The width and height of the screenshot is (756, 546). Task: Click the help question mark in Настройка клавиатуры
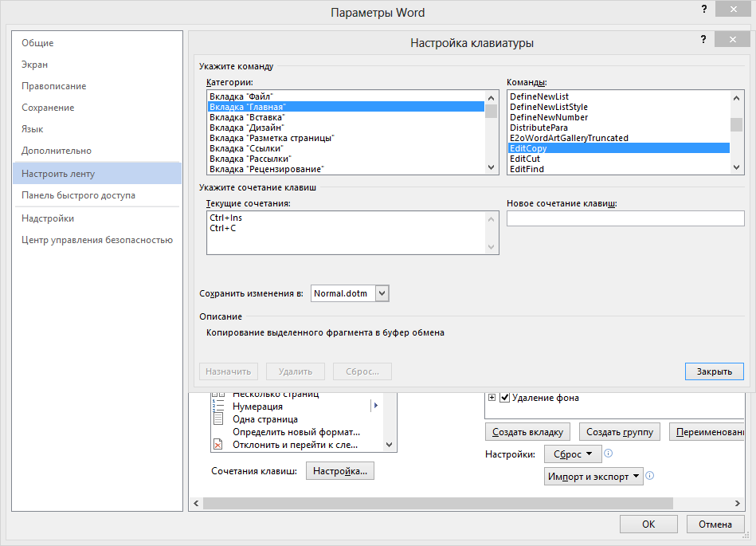pos(703,40)
